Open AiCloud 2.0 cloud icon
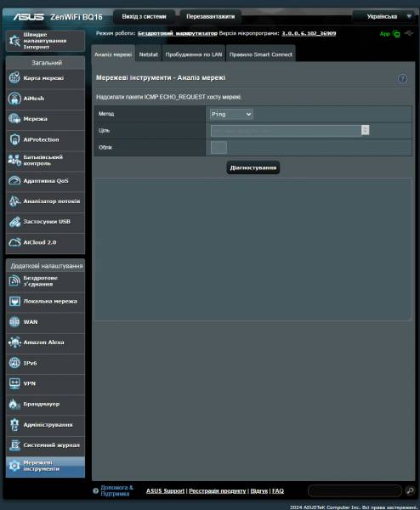Screen dimensions: 420x510 (14, 242)
